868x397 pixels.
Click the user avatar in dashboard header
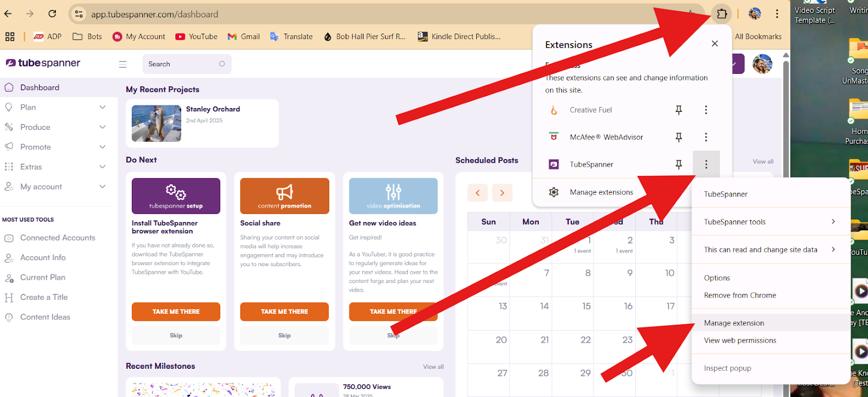pos(762,64)
